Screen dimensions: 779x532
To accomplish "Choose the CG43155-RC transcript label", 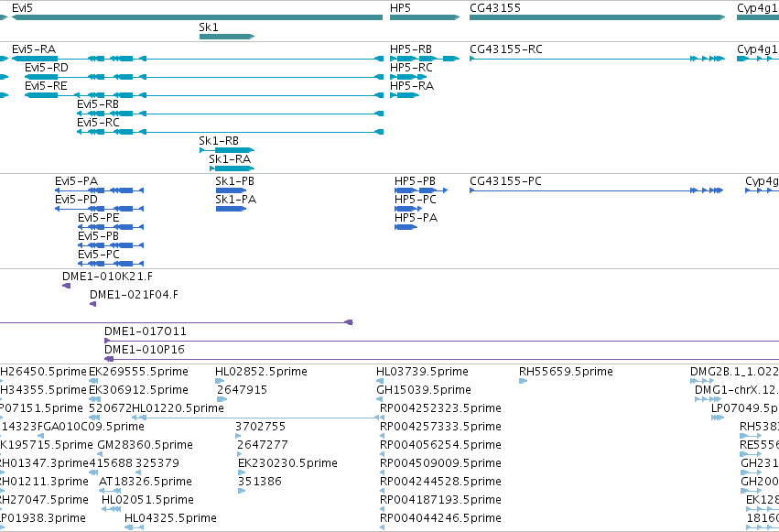I will tap(506, 49).
